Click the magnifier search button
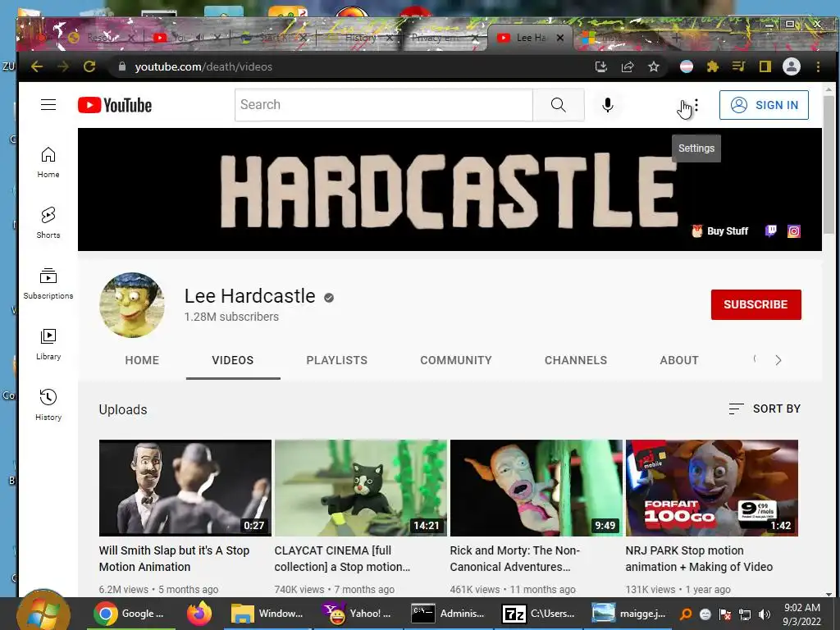The image size is (840, 630). 558,105
